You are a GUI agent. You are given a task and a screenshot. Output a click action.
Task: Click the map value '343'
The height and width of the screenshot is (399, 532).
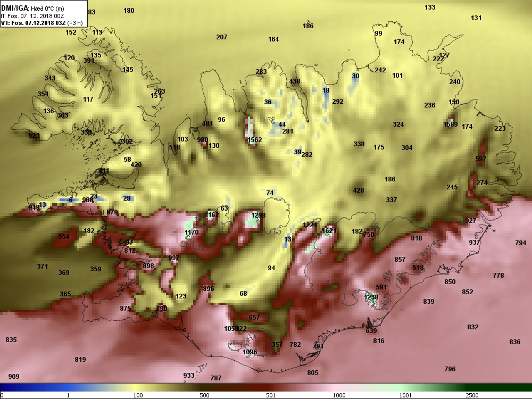50,78
